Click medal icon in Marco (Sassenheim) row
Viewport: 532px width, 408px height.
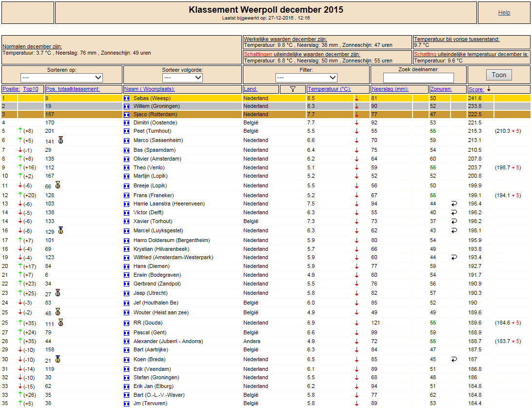(61, 140)
